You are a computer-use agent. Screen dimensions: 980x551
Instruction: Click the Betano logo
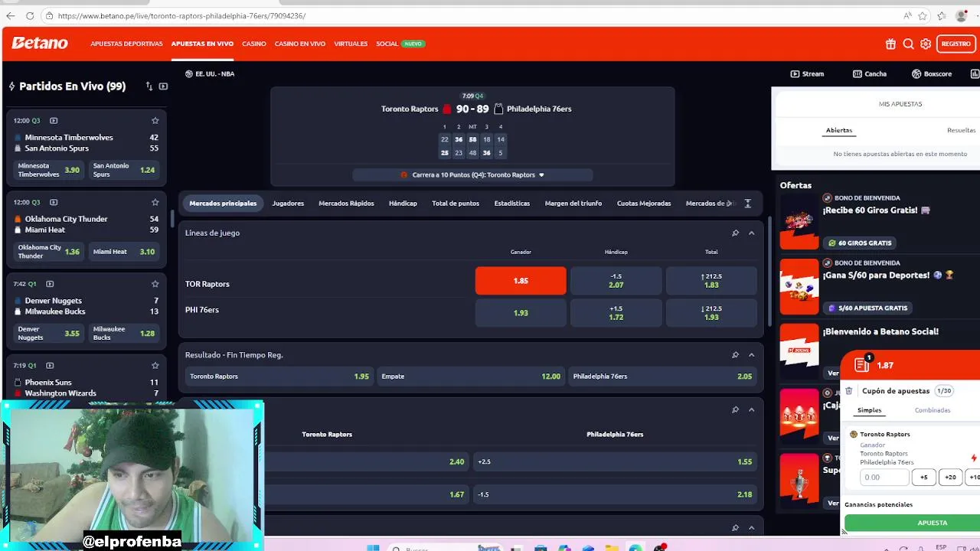click(x=40, y=44)
